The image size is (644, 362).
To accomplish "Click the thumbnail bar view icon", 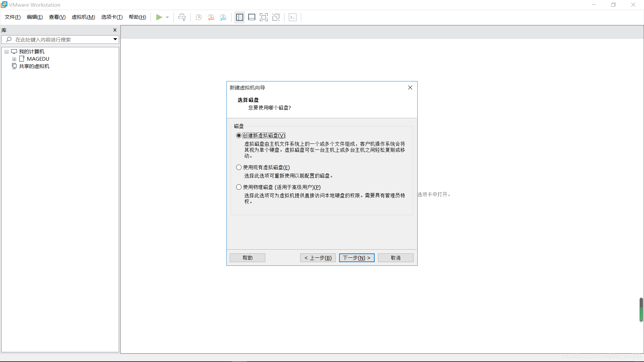I will 252,17.
